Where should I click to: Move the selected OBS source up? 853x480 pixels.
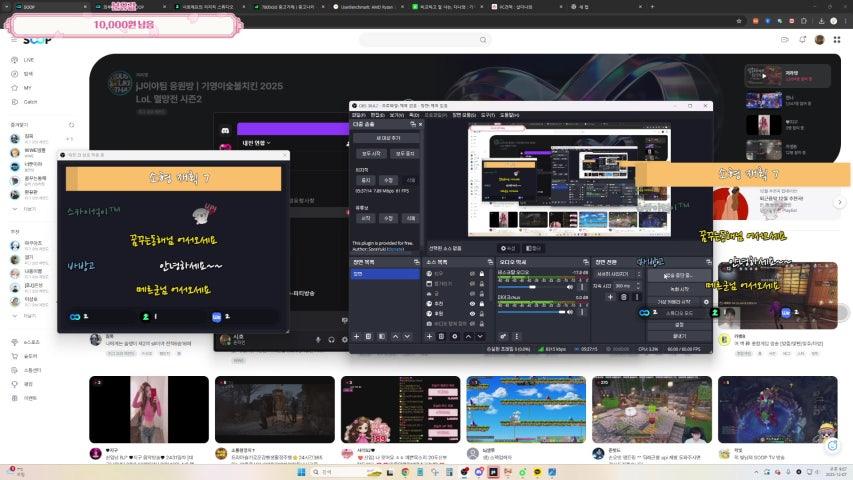coord(468,336)
